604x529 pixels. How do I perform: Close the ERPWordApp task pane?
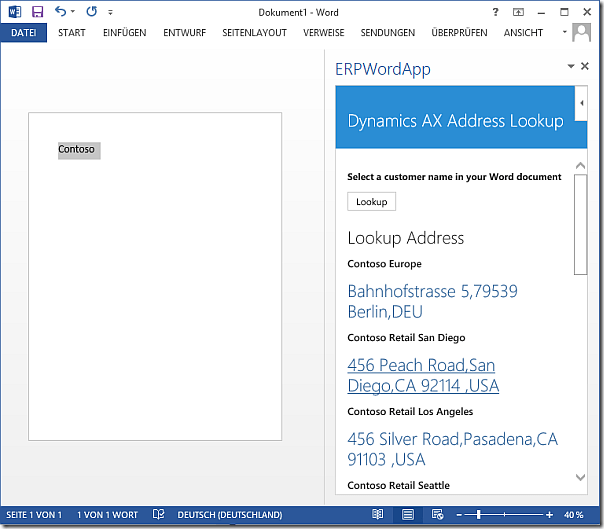[585, 66]
